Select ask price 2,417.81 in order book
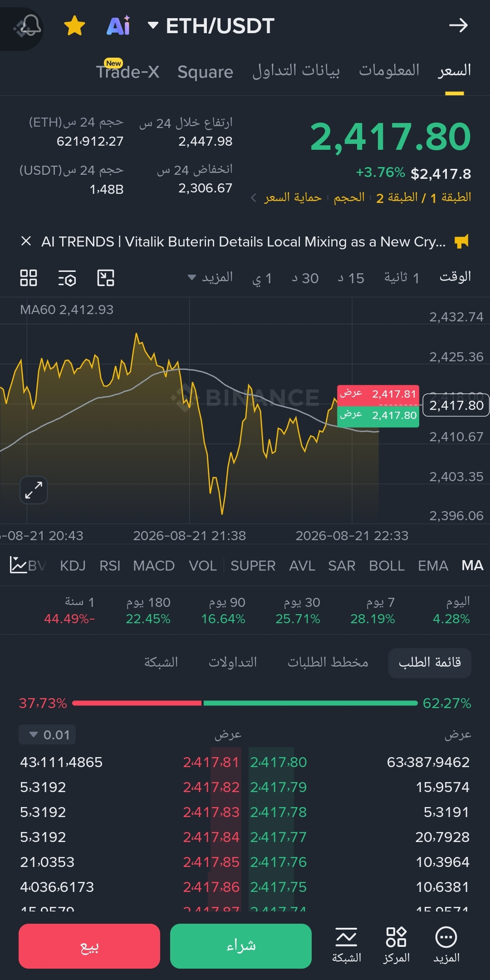This screenshot has height=980, width=490. click(x=211, y=762)
